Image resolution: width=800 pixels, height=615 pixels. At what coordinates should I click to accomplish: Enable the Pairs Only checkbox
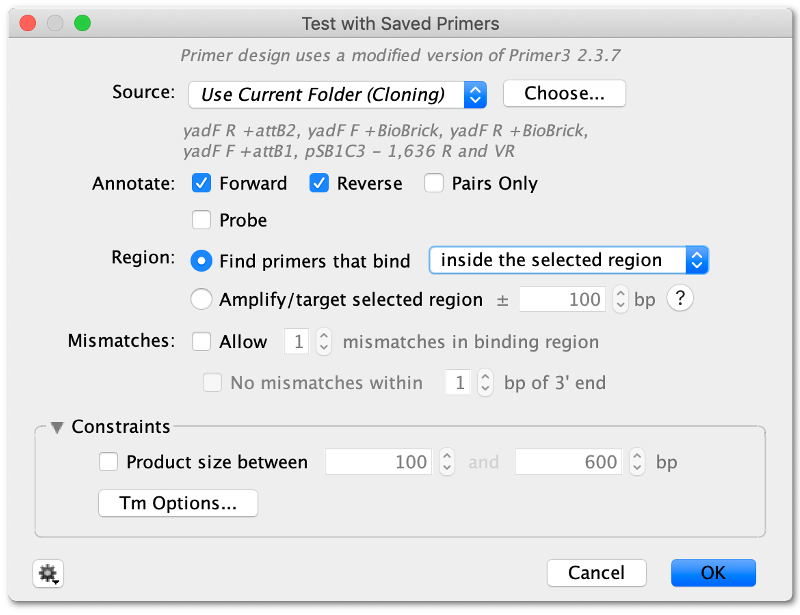pos(434,183)
